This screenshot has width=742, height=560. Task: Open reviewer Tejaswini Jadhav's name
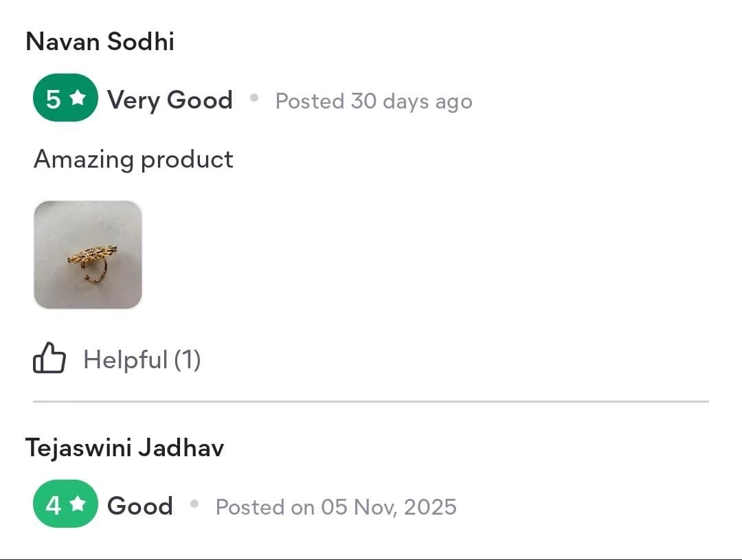point(124,448)
